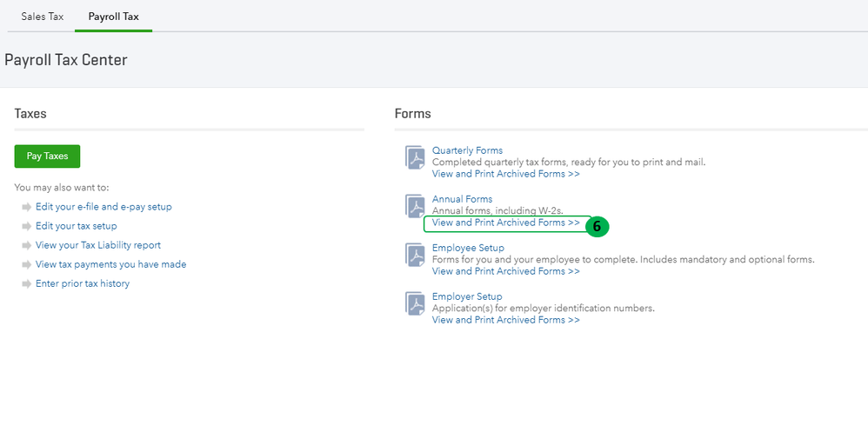Click the Taxes section heading

(x=30, y=114)
